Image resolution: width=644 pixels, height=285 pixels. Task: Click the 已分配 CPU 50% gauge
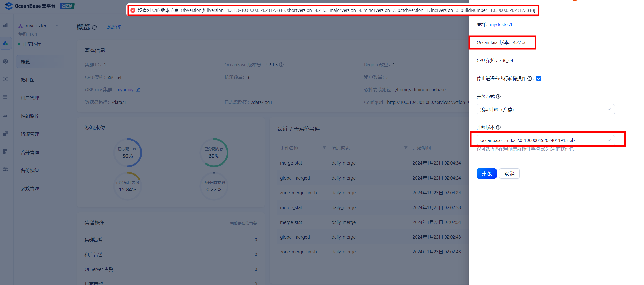[128, 152]
